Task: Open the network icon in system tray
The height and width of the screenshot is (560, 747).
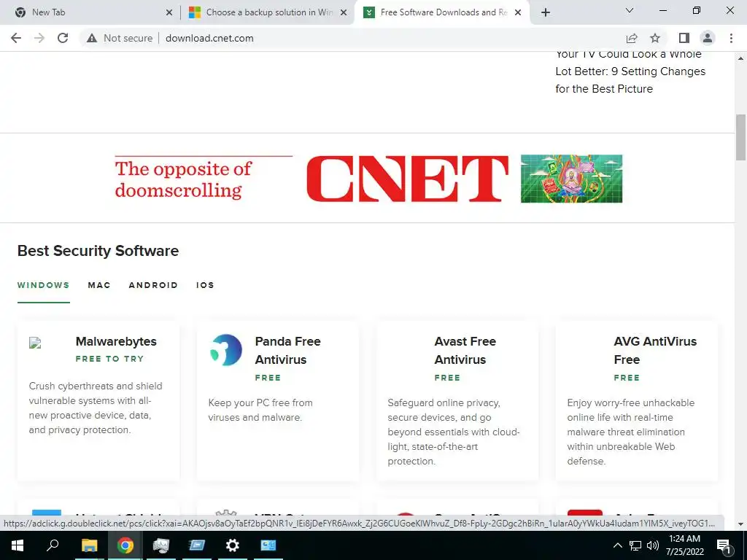Action: pos(635,545)
